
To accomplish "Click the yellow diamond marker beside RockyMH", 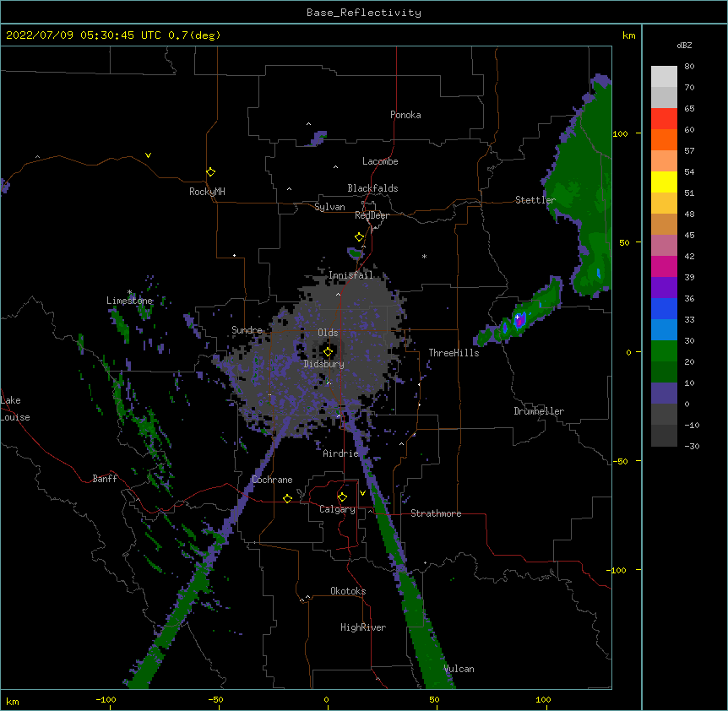I will coord(210,172).
